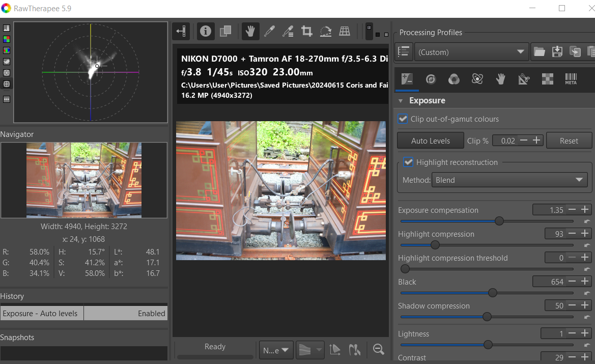The image size is (595, 364).
Task: Switch to the Meta tab
Action: click(x=571, y=79)
